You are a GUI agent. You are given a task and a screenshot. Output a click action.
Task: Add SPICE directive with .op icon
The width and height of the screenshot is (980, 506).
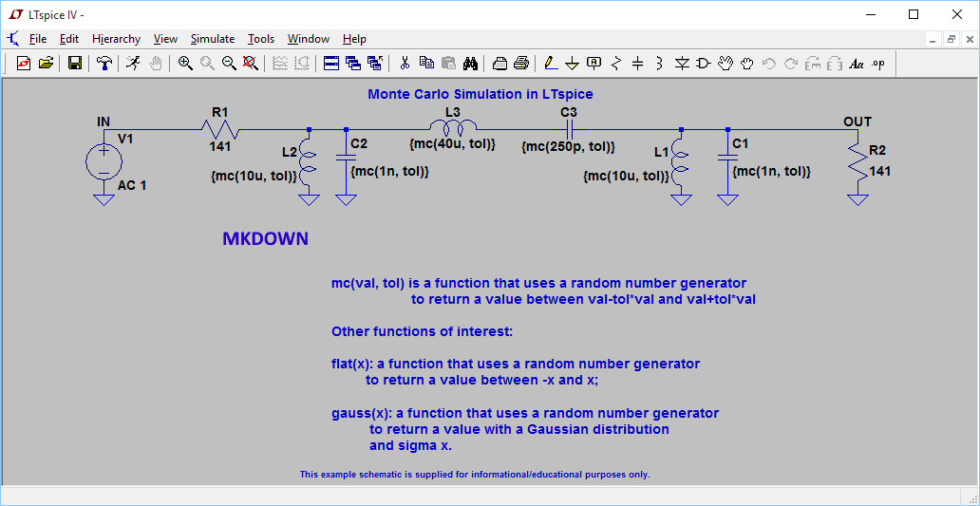tap(878, 63)
